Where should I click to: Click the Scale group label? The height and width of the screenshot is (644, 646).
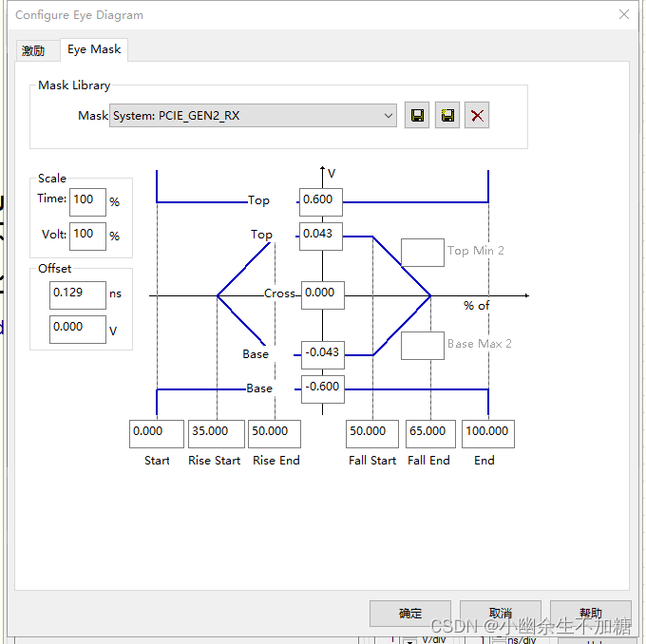pyautogui.click(x=52, y=179)
